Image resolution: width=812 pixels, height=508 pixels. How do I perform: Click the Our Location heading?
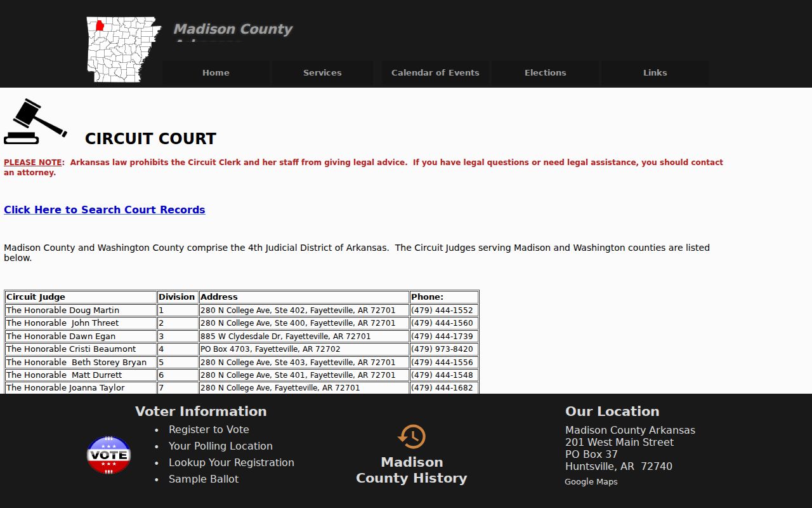(612, 411)
